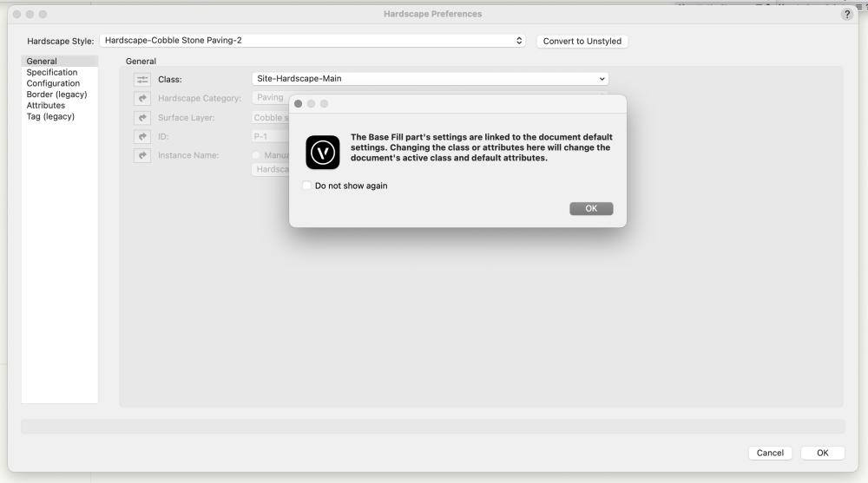Show the Attributes pane
This screenshot has height=483, width=868.
coord(46,106)
